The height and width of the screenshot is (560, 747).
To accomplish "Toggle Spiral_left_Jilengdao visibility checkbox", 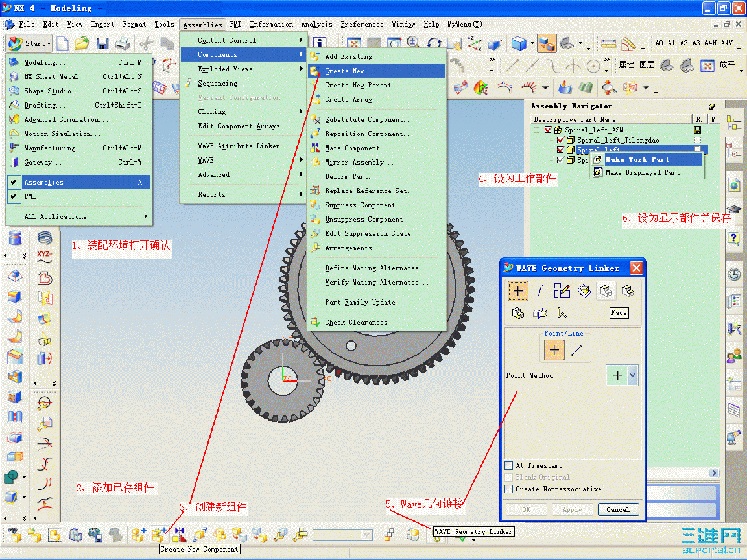I will pyautogui.click(x=560, y=141).
